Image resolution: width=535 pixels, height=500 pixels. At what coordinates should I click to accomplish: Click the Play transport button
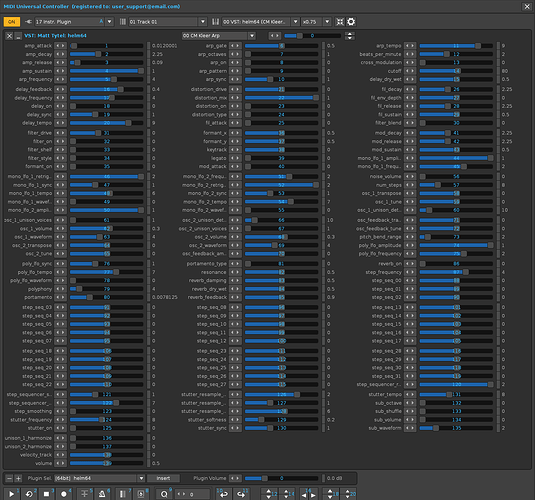(11, 494)
